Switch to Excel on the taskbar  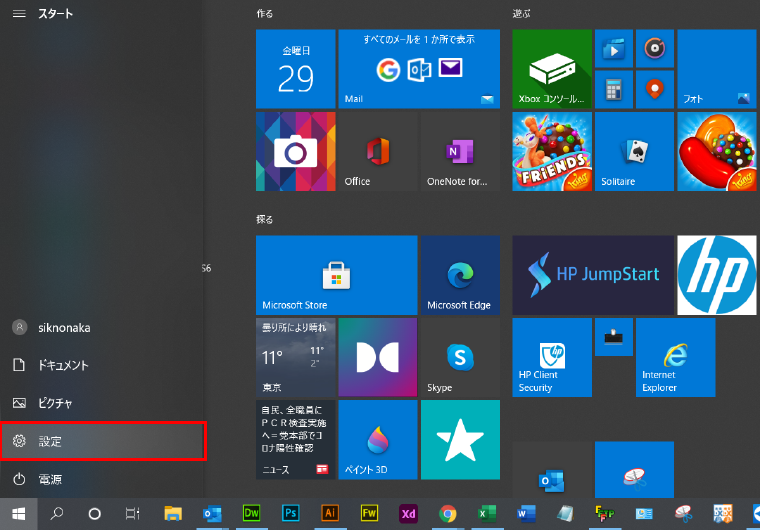(x=487, y=514)
